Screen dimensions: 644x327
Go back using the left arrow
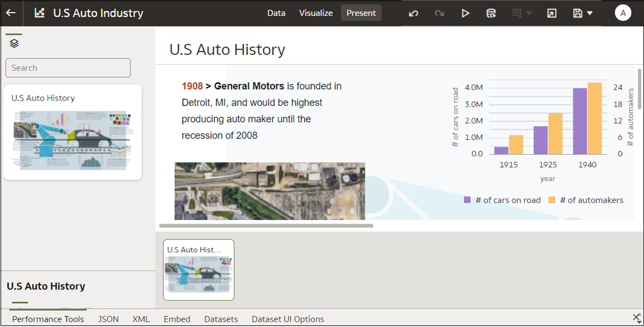coord(11,13)
